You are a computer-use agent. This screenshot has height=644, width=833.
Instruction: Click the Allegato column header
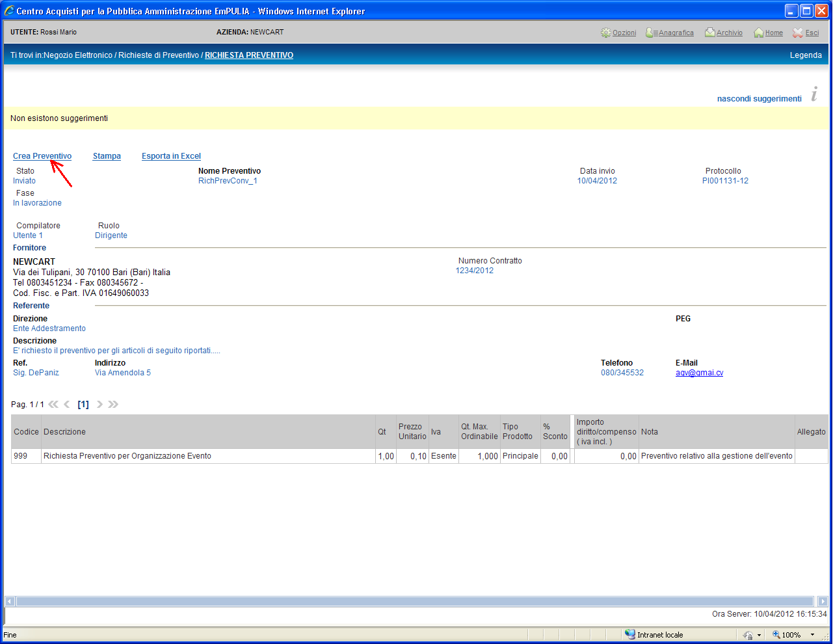[x=811, y=432]
